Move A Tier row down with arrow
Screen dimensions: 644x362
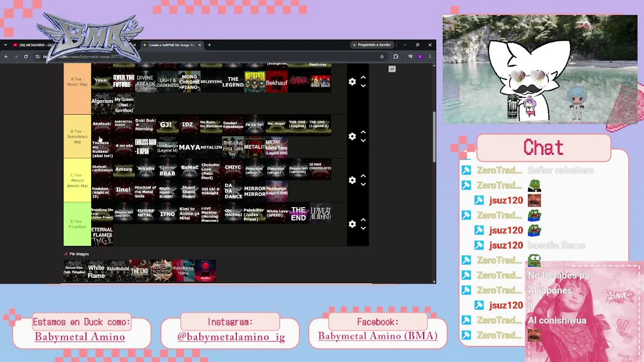coord(363,85)
